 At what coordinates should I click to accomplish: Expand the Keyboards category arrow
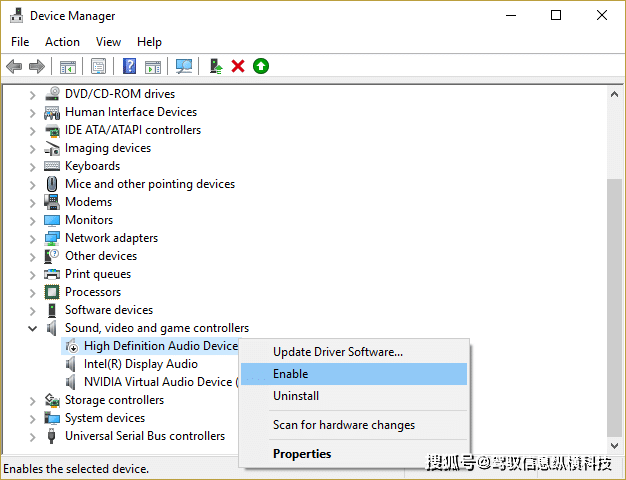coord(33,166)
